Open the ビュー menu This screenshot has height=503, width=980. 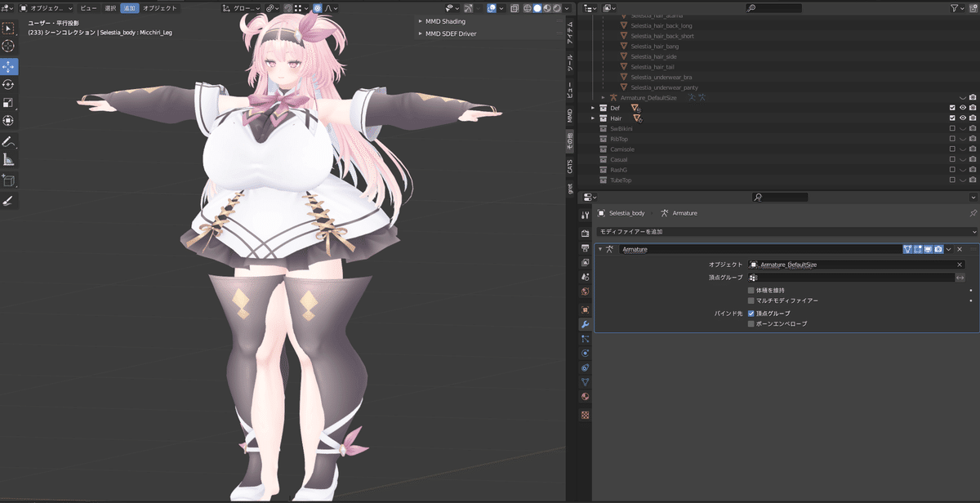(x=88, y=7)
